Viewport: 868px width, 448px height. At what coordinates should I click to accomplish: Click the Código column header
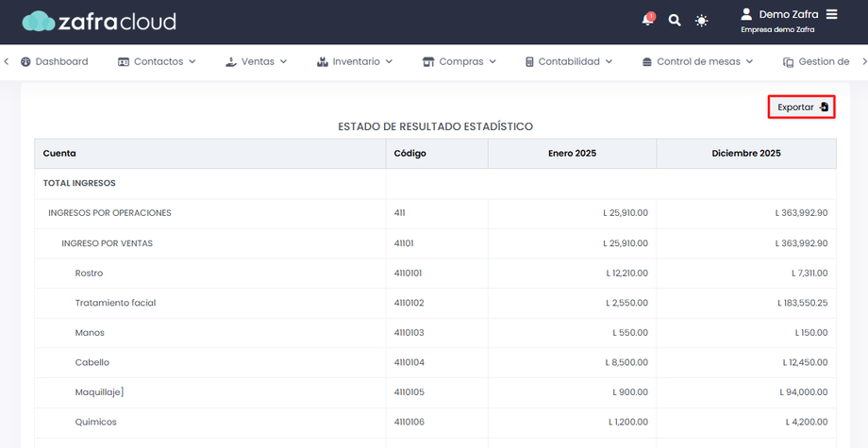pyautogui.click(x=437, y=153)
